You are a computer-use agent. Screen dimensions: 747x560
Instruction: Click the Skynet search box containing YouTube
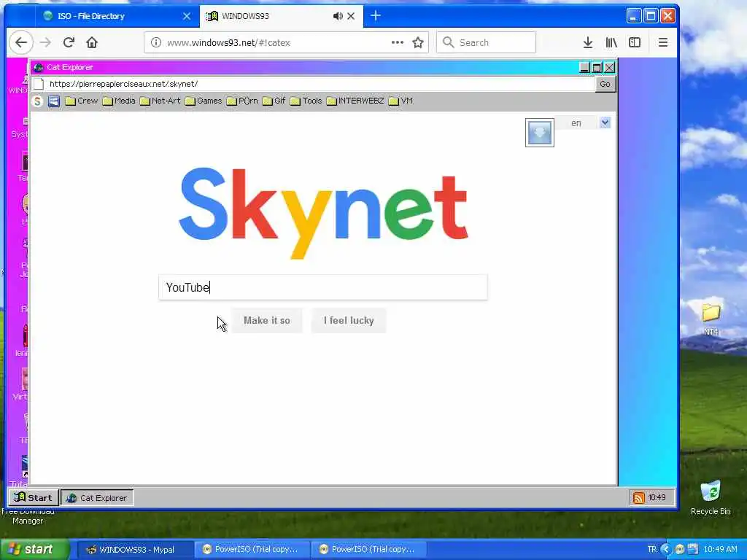323,287
